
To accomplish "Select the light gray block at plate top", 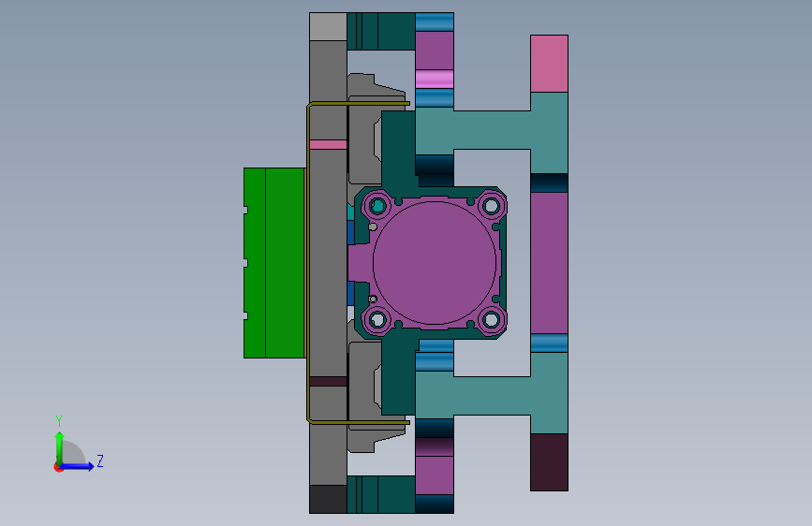I will pos(328,27).
